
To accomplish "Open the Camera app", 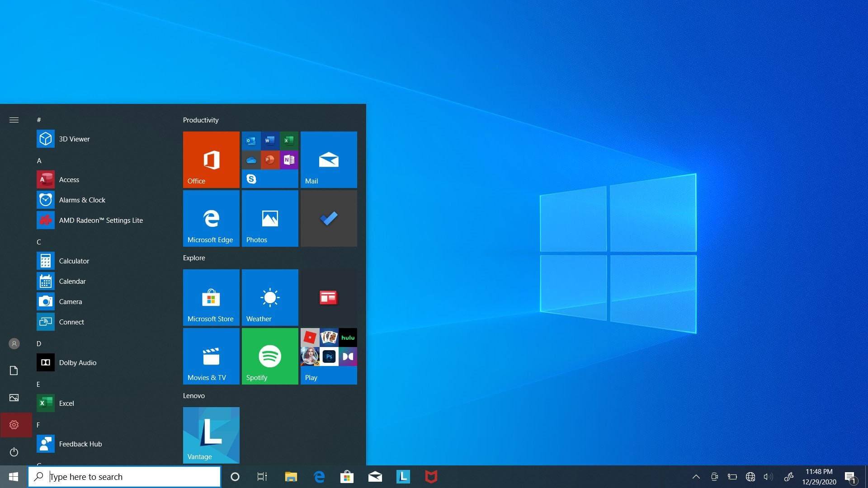I will point(102,301).
